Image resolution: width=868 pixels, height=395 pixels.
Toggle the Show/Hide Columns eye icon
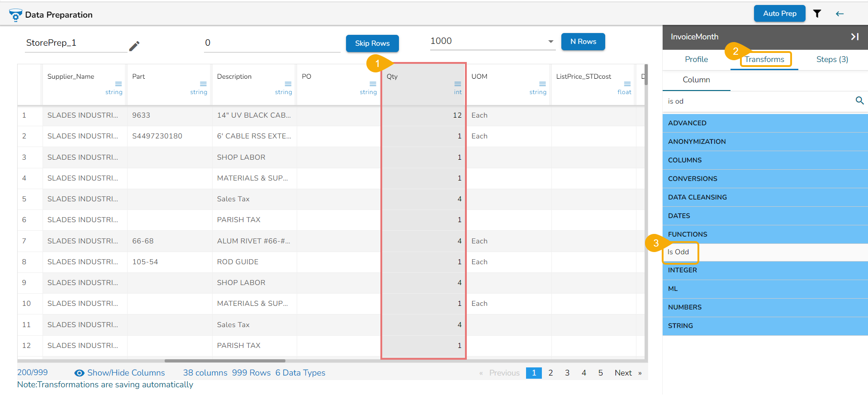coord(79,373)
